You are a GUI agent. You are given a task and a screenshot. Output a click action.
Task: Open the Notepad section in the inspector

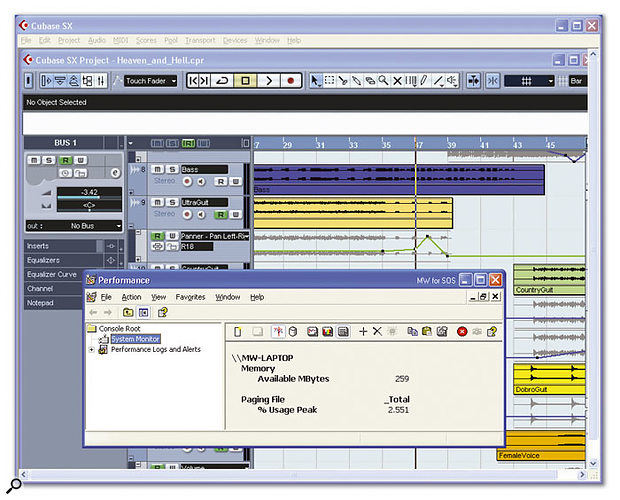click(54, 303)
